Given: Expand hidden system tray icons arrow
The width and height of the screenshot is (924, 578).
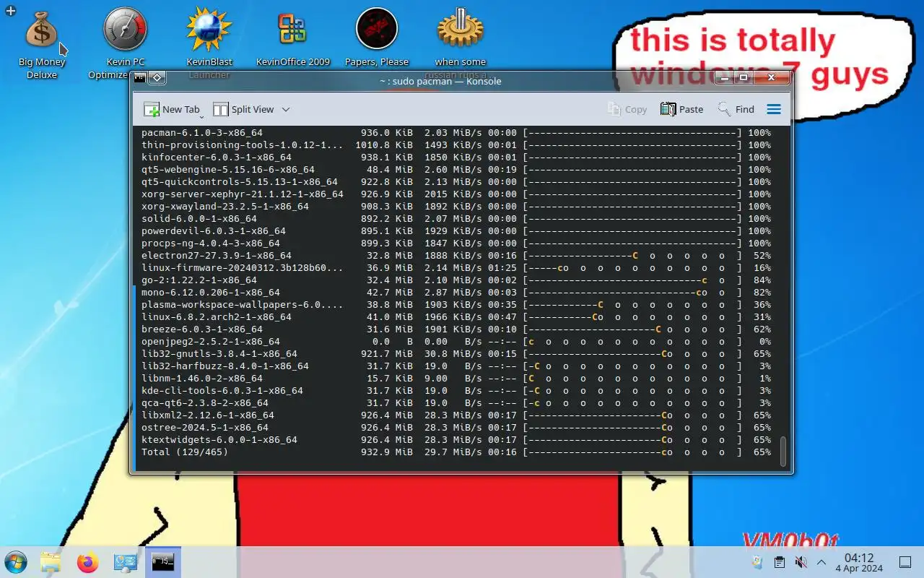Looking at the screenshot, I should pos(821,562).
